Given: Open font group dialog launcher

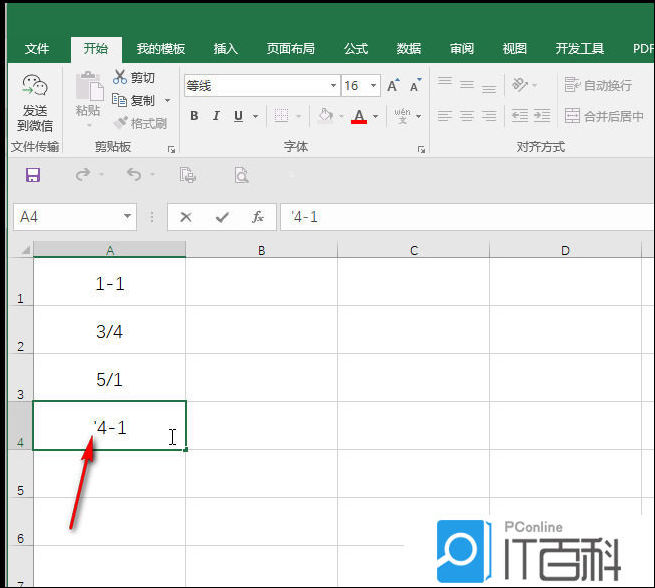Looking at the screenshot, I should coord(421,150).
